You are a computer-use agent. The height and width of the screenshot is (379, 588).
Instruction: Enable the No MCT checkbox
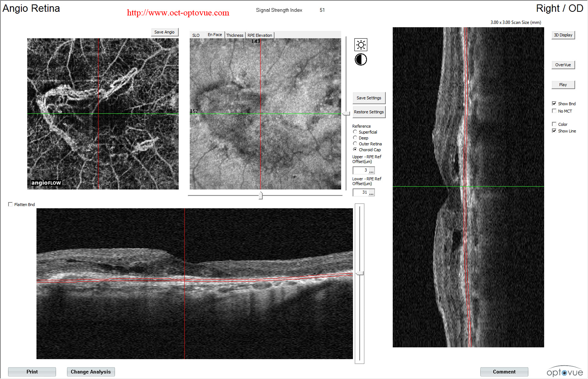[x=554, y=111]
